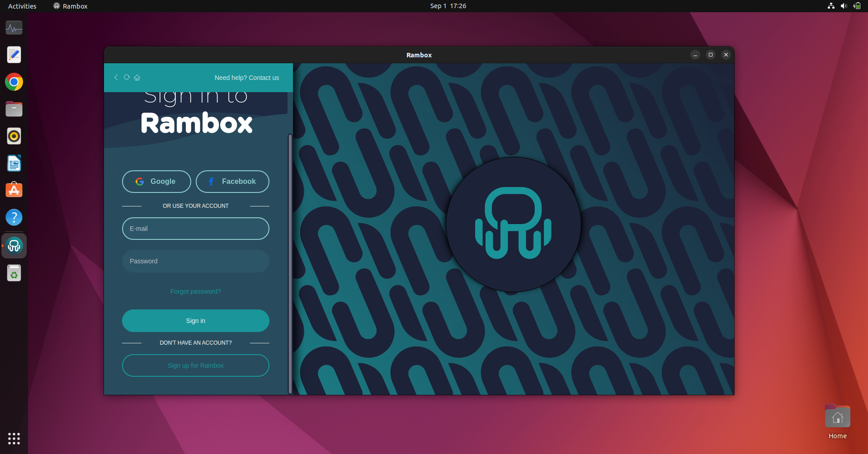This screenshot has width=868, height=454.
Task: Click the Rambox octopus logo on the right
Action: pyautogui.click(x=513, y=224)
